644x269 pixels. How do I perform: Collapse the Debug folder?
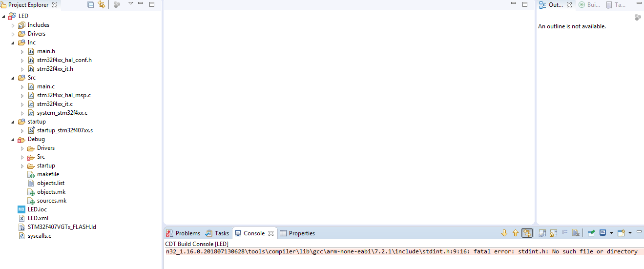13,139
